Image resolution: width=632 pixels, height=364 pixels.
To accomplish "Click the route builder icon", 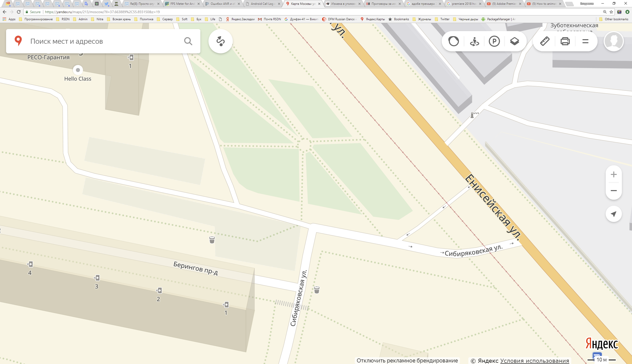I will tap(220, 41).
